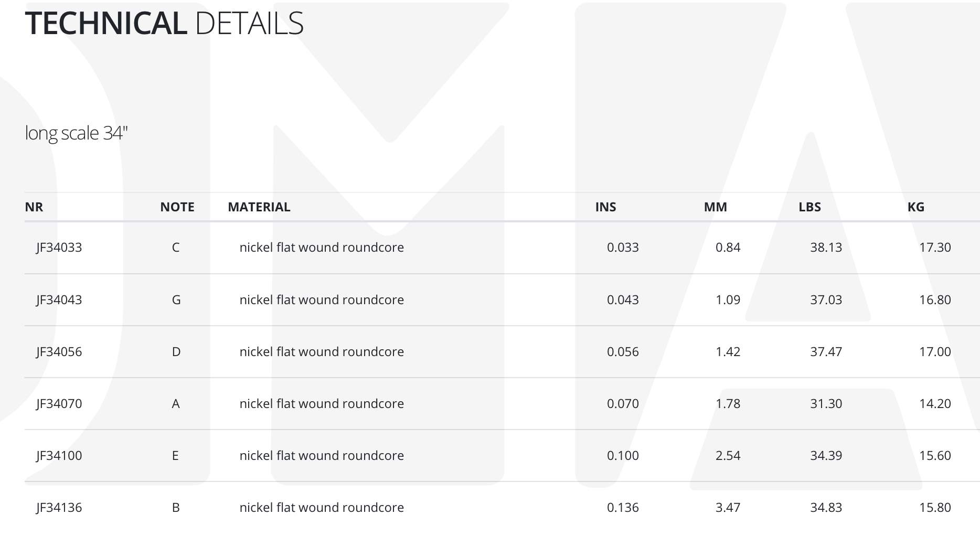This screenshot has height=536, width=980.
Task: Click the KG column header
Action: pyautogui.click(x=916, y=207)
